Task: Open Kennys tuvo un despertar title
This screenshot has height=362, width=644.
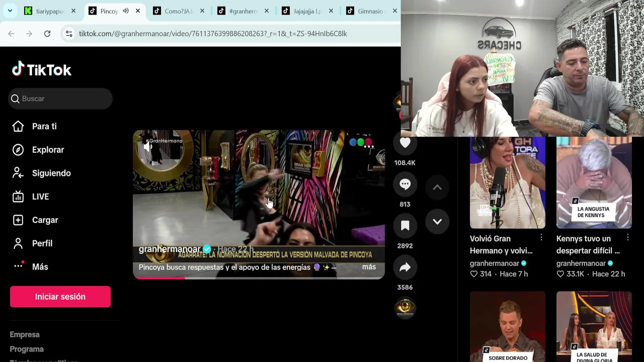Action: coord(588,245)
